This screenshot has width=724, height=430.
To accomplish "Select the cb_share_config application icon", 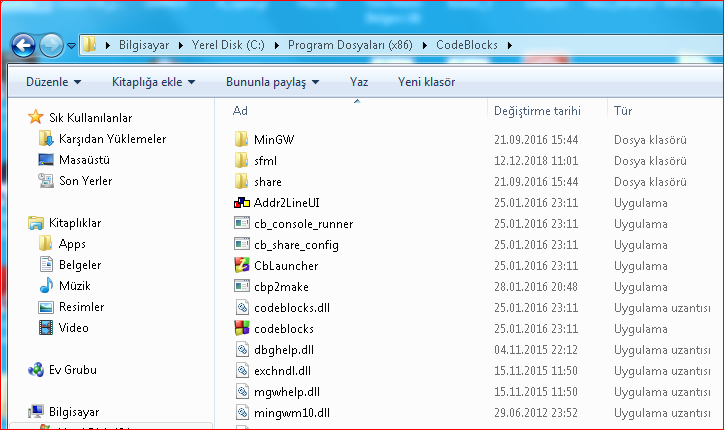I will pyautogui.click(x=241, y=244).
